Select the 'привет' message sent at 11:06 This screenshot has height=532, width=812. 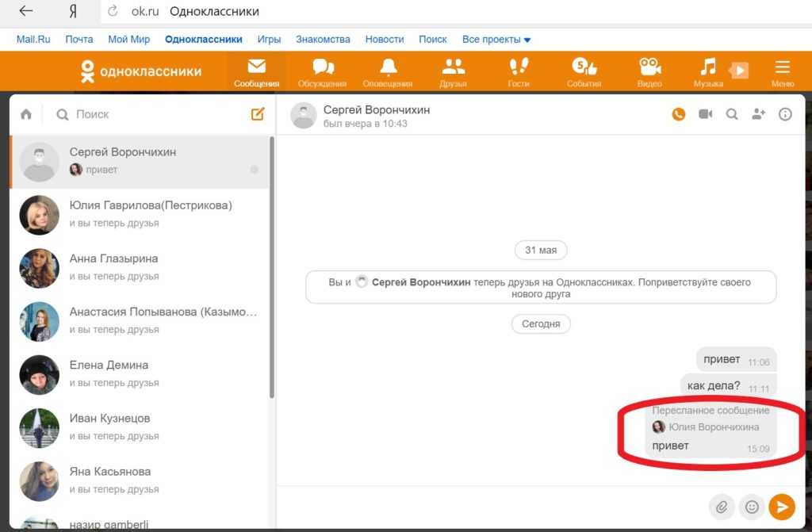736,359
